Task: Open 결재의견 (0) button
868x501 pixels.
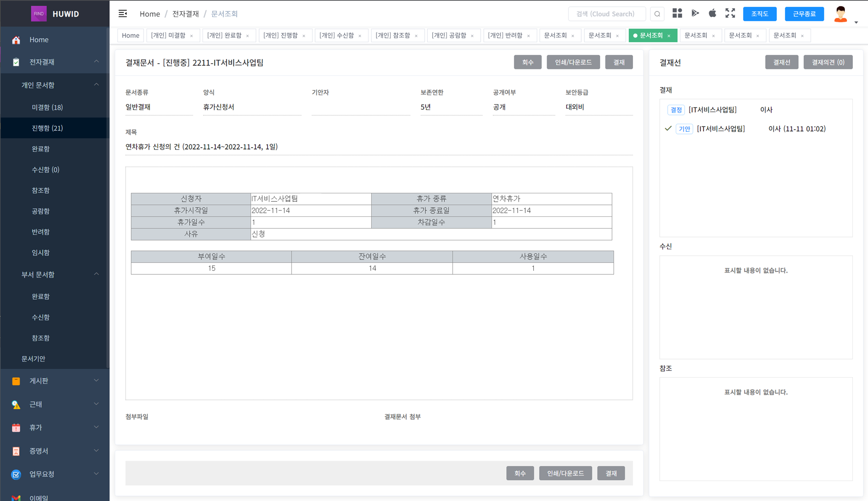Action: 827,62
